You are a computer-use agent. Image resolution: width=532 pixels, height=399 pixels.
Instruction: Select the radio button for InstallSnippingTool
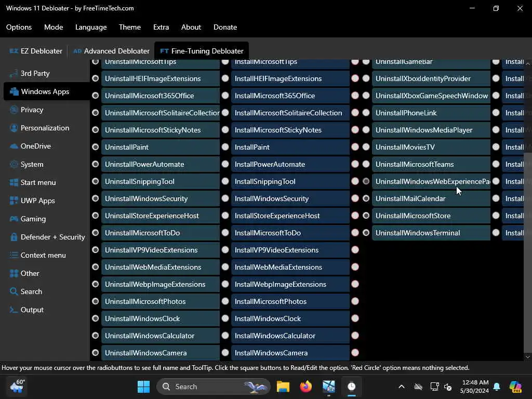click(x=225, y=181)
